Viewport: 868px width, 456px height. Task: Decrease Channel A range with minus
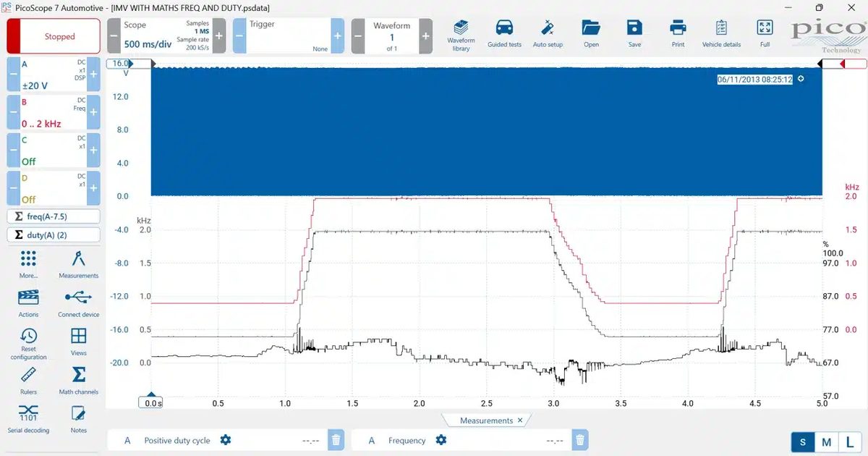pyautogui.click(x=13, y=75)
